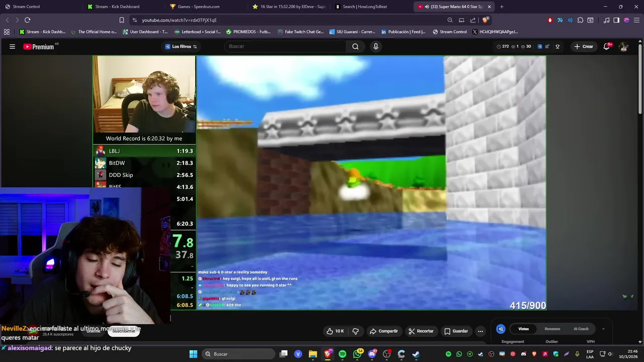Open the bookmarks apps grid icon
This screenshot has height=362, width=644.
7,32
